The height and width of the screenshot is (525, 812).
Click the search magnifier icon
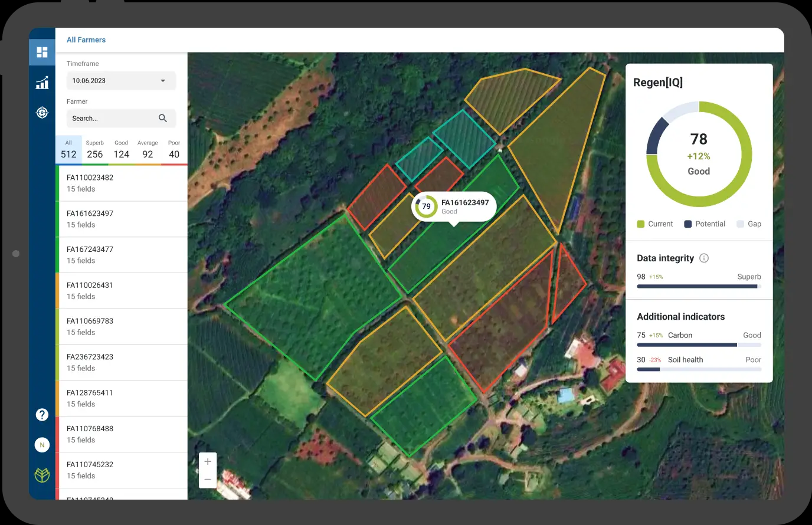(x=163, y=118)
